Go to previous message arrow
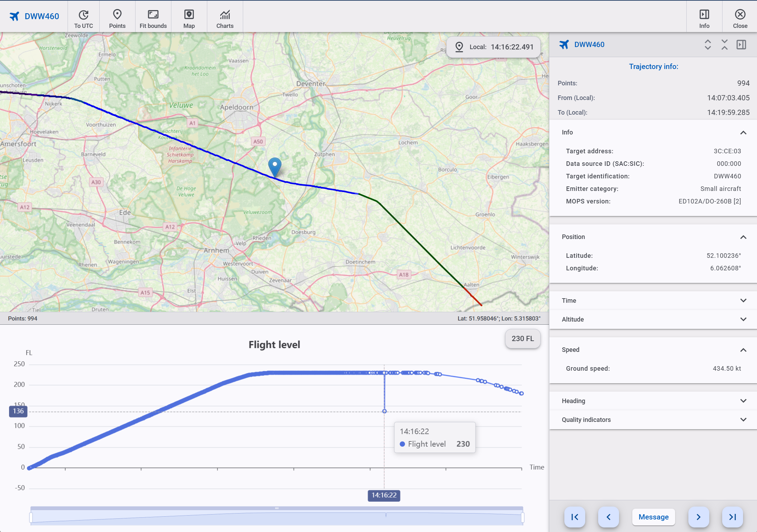Image resolution: width=757 pixels, height=532 pixels. point(609,517)
